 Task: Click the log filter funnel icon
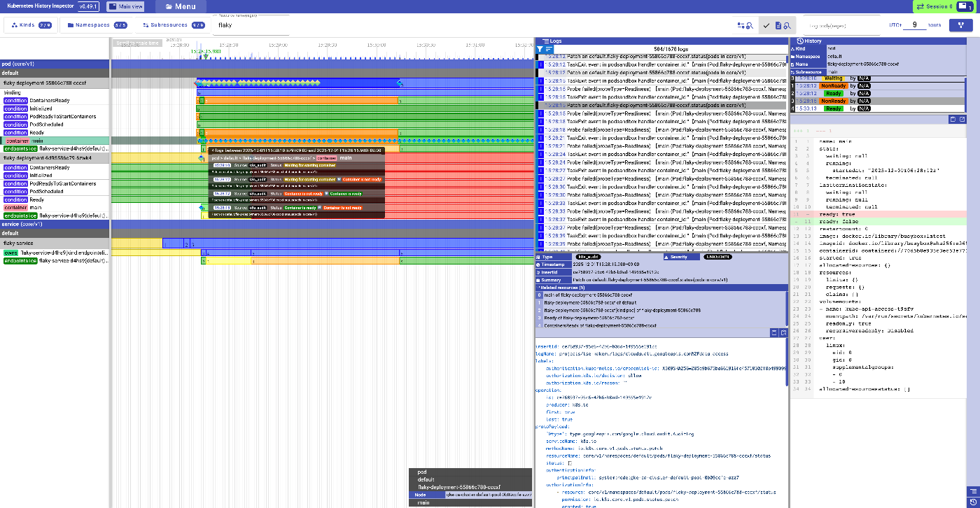(540, 50)
